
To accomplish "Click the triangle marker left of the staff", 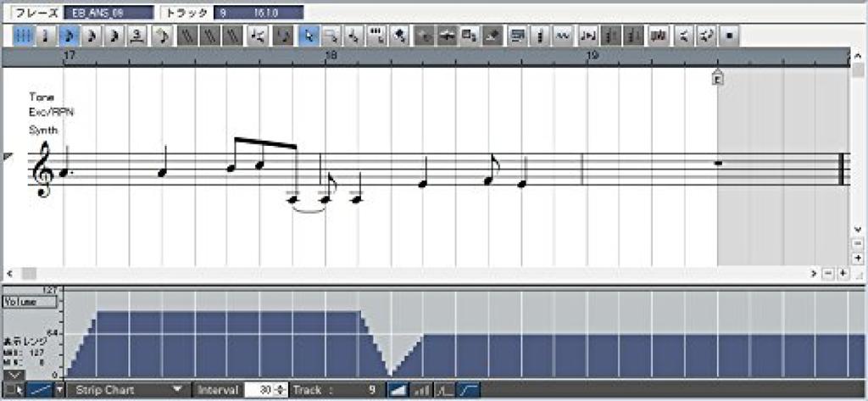I will pyautogui.click(x=7, y=159).
